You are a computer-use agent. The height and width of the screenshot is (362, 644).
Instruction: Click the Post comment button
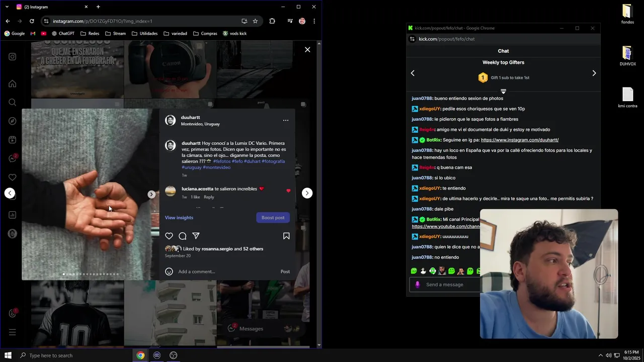(285, 271)
